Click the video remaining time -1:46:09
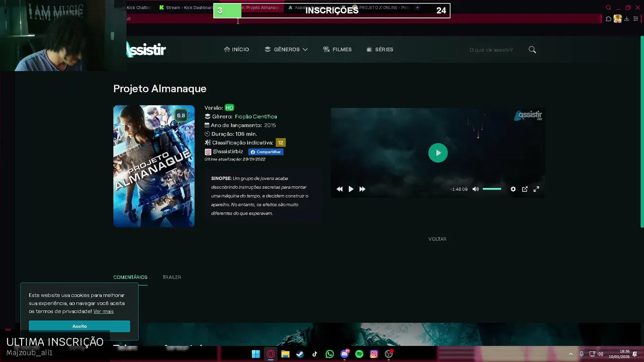The image size is (644, 362). tap(459, 189)
